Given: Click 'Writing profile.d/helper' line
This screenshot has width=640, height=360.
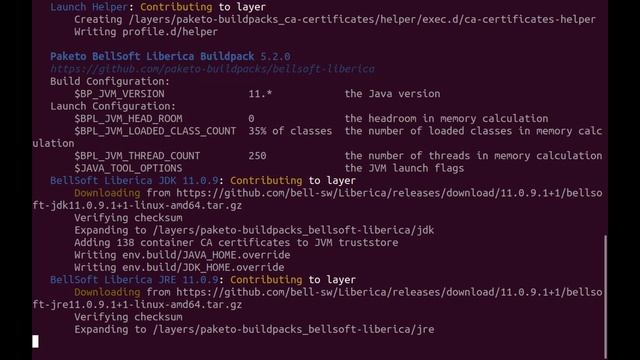Looking at the screenshot, I should coord(146,32).
